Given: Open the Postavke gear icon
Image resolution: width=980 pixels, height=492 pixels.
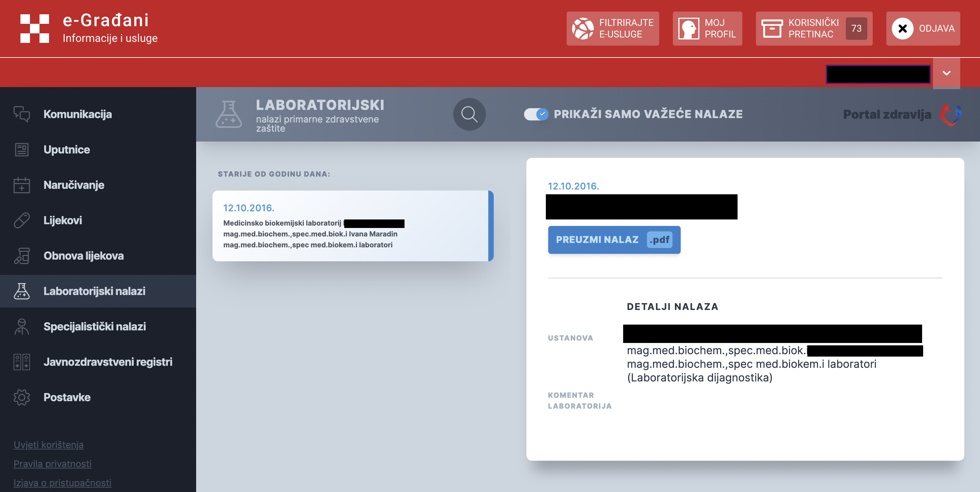Looking at the screenshot, I should tap(22, 397).
